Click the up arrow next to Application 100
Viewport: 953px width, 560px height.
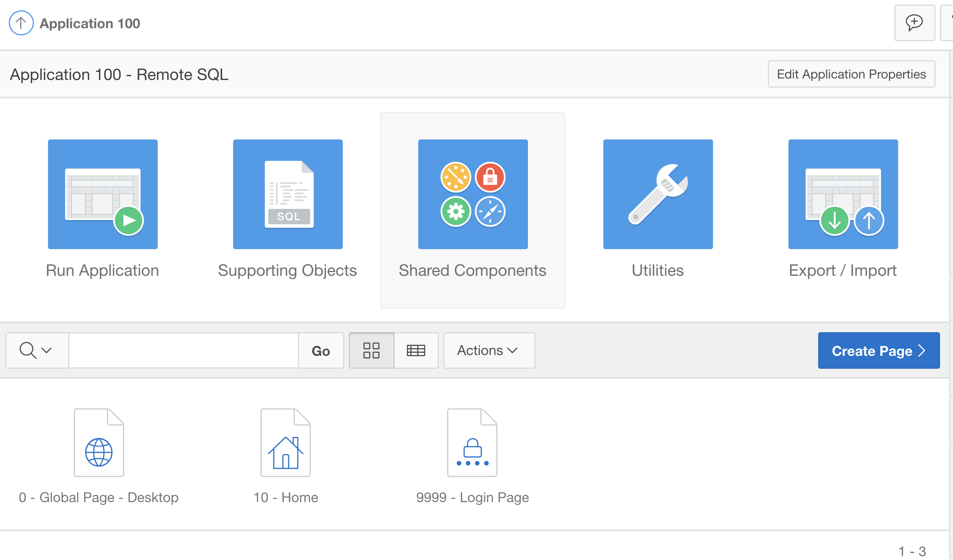(x=21, y=23)
